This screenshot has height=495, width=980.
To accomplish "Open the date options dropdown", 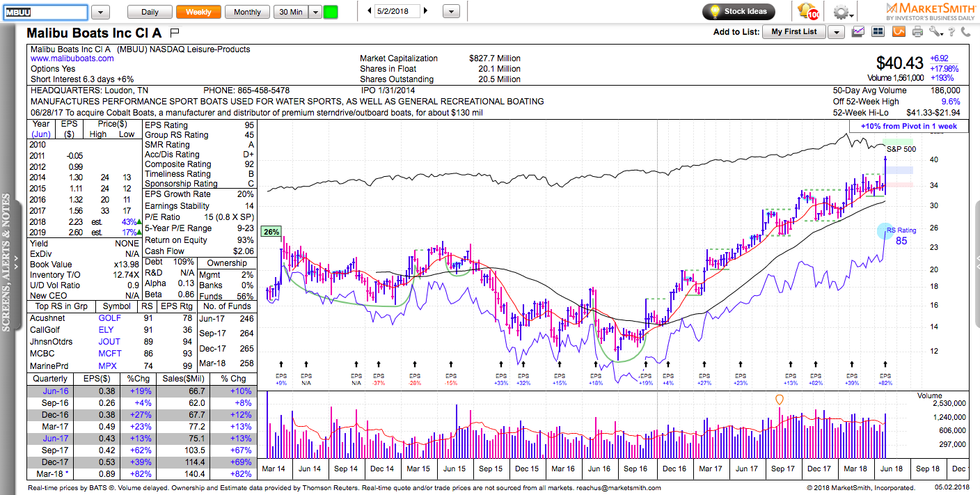I will point(451,12).
